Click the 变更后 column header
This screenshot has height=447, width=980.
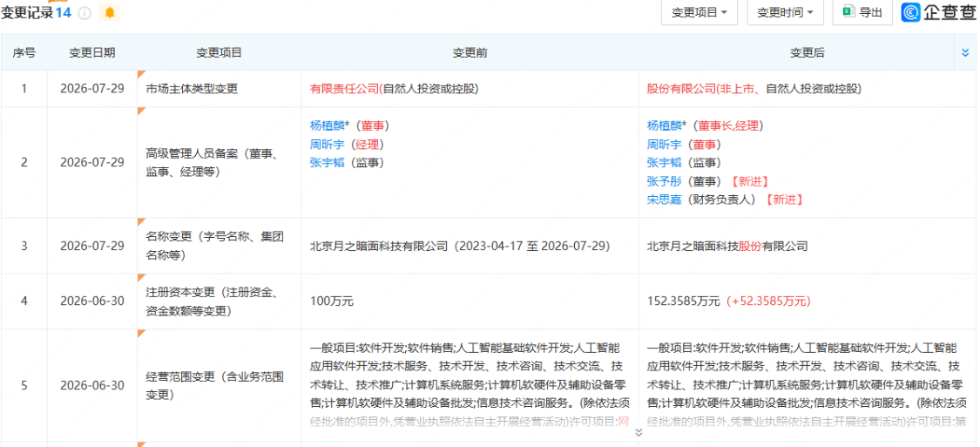(x=808, y=53)
